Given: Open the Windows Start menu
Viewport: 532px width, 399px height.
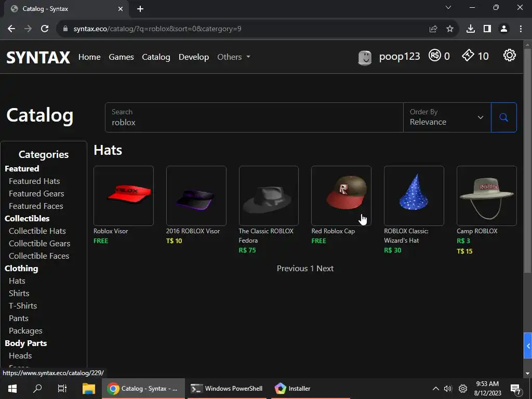Looking at the screenshot, I should [x=12, y=389].
